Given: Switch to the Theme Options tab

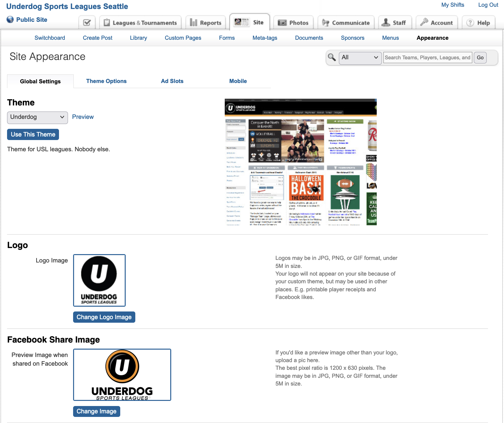Looking at the screenshot, I should [106, 81].
